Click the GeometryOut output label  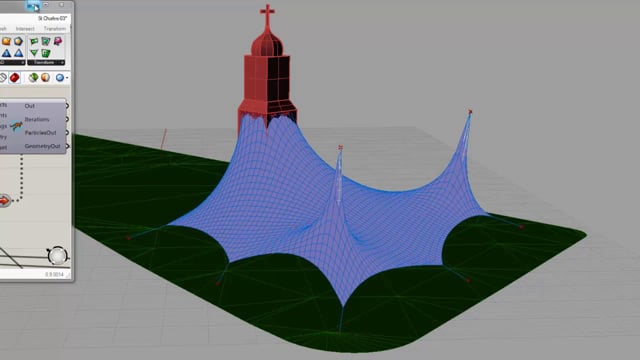pos(42,146)
